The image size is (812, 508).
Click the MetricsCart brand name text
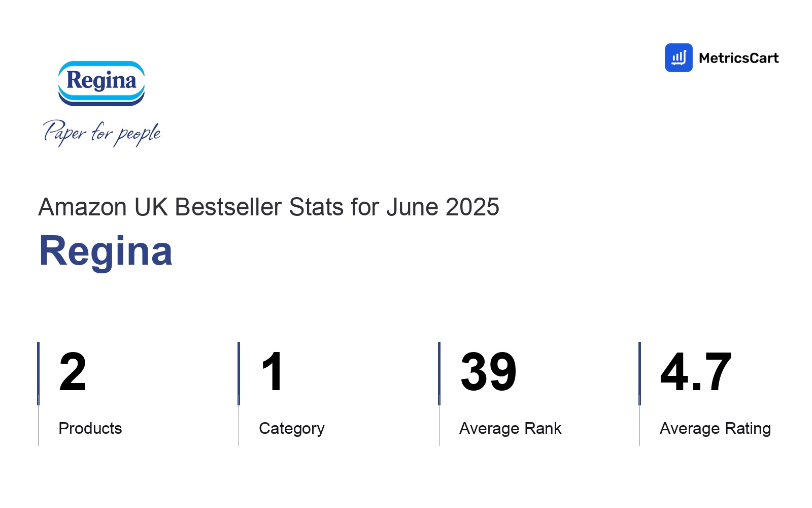(x=738, y=58)
